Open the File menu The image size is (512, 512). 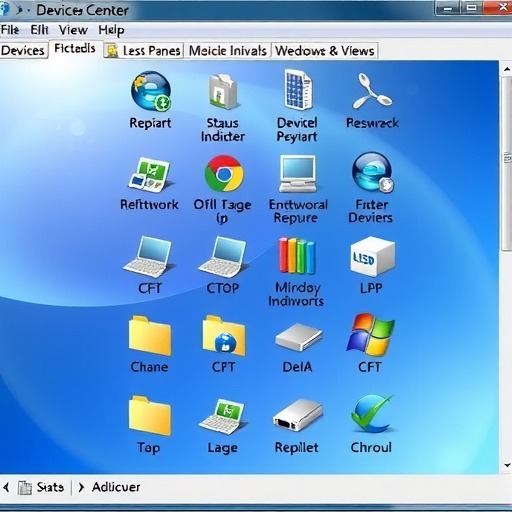[x=10, y=30]
